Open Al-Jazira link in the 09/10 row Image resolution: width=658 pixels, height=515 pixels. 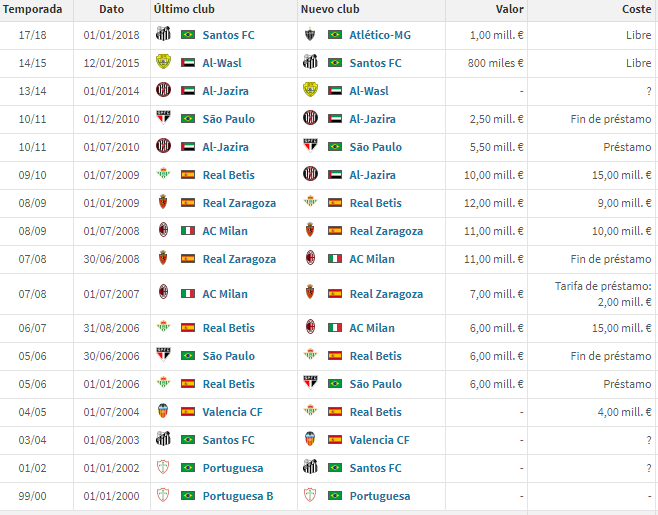[x=372, y=175]
